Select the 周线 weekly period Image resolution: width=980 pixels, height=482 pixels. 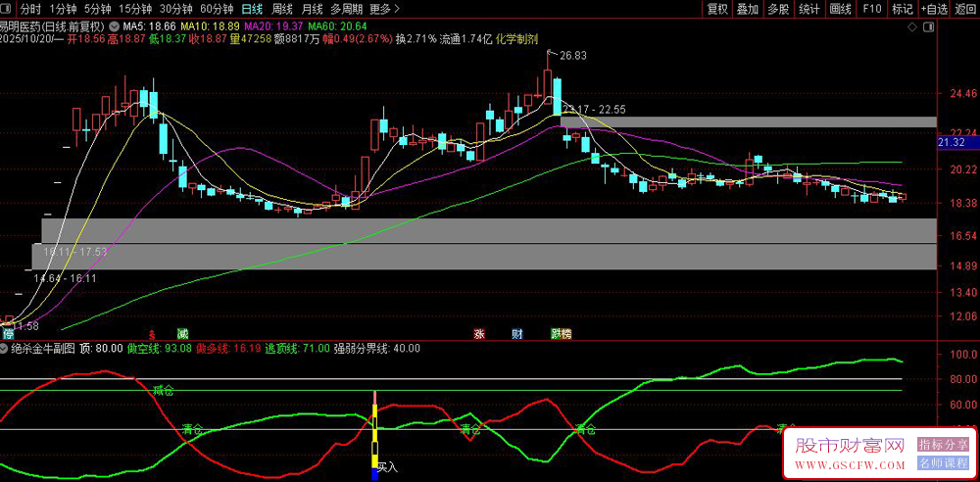(x=283, y=9)
